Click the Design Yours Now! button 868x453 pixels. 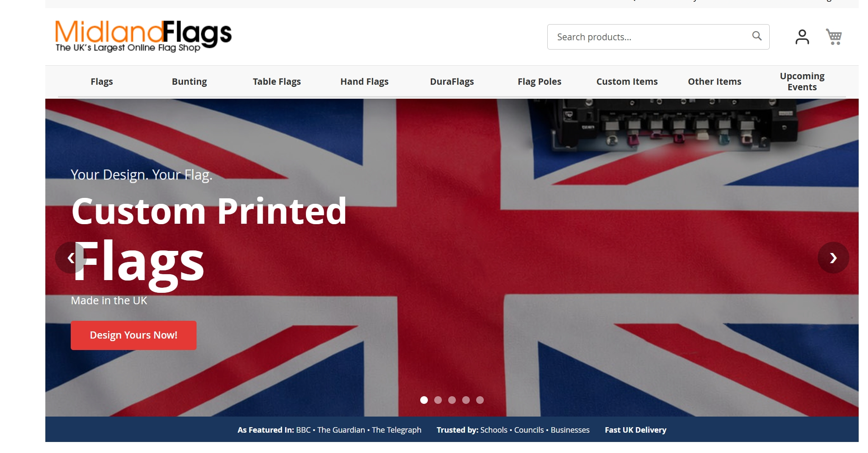pos(133,335)
